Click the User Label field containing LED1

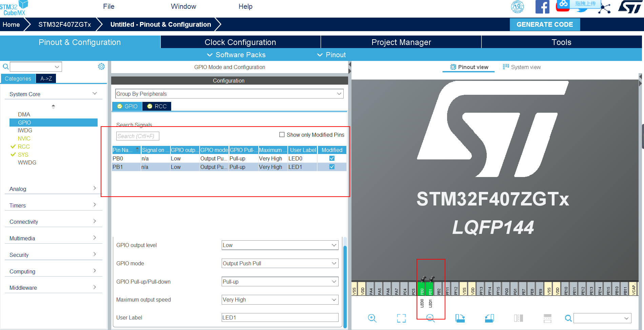(x=280, y=317)
